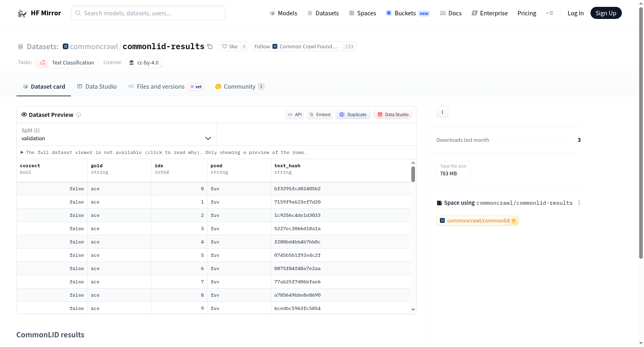The image size is (644, 347).
Task: Go to Datasets in the top navigation
Action: pos(323,13)
